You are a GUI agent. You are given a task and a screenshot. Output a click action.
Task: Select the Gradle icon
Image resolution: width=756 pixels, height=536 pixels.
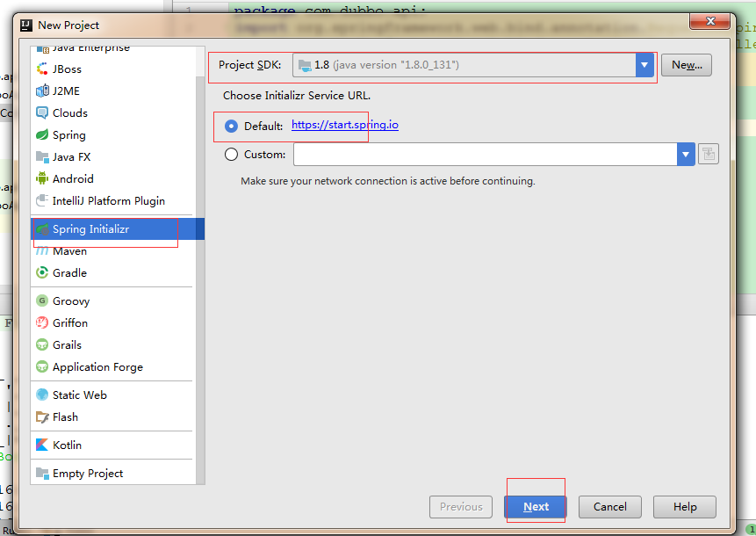(x=42, y=272)
